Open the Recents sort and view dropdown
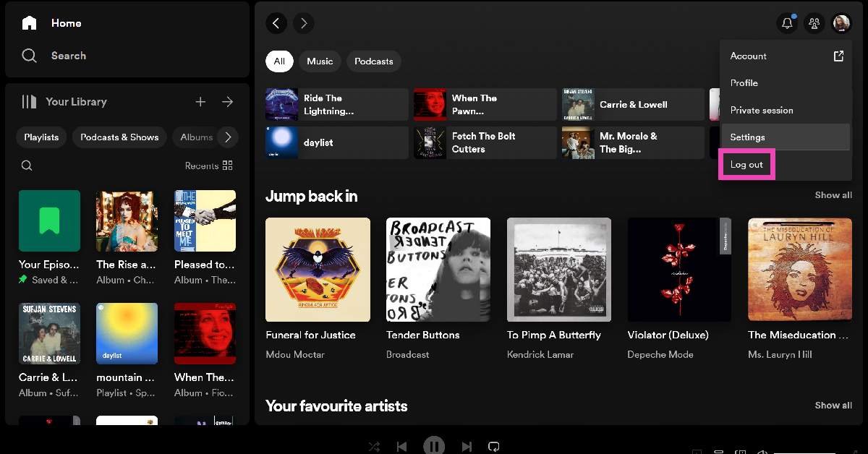Viewport: 868px width, 454px height. point(208,166)
